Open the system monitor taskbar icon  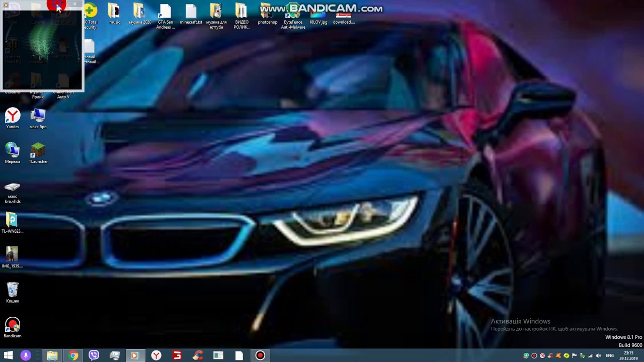(x=115, y=355)
